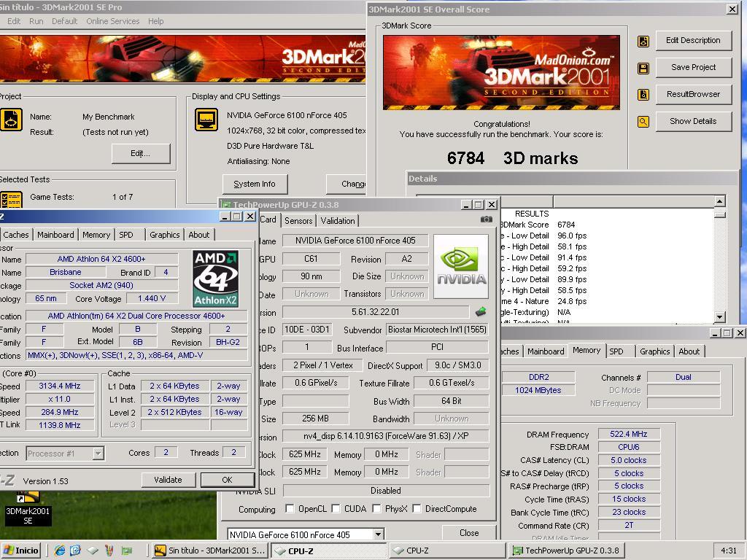Open the Processor #1 selection dropdown
The height and width of the screenshot is (560, 747).
(x=98, y=454)
